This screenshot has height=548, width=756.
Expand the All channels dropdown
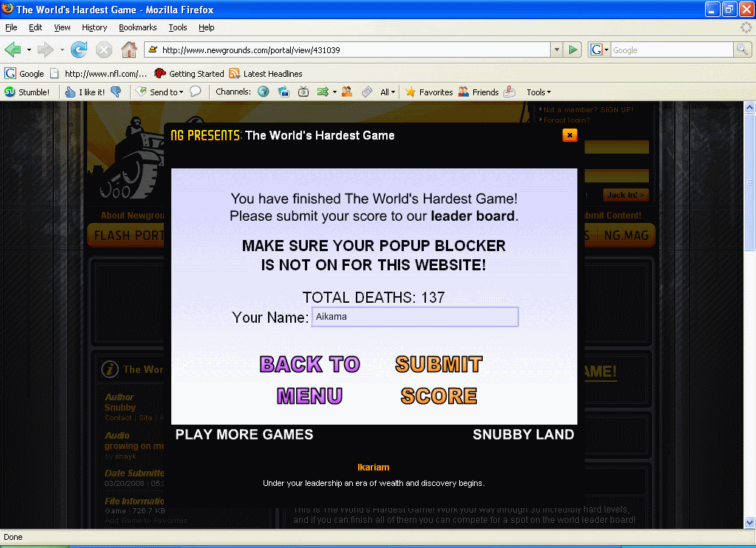(x=387, y=92)
